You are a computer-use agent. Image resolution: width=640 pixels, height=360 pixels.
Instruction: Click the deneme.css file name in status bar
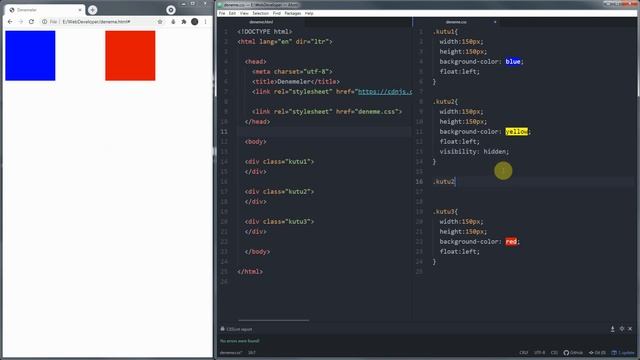pos(231,353)
